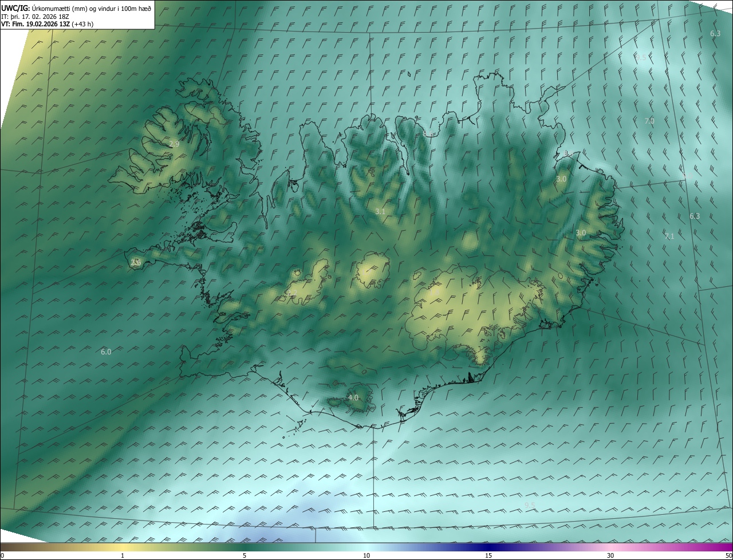Click the '0' tick label on the colour scale

[x=2, y=555]
